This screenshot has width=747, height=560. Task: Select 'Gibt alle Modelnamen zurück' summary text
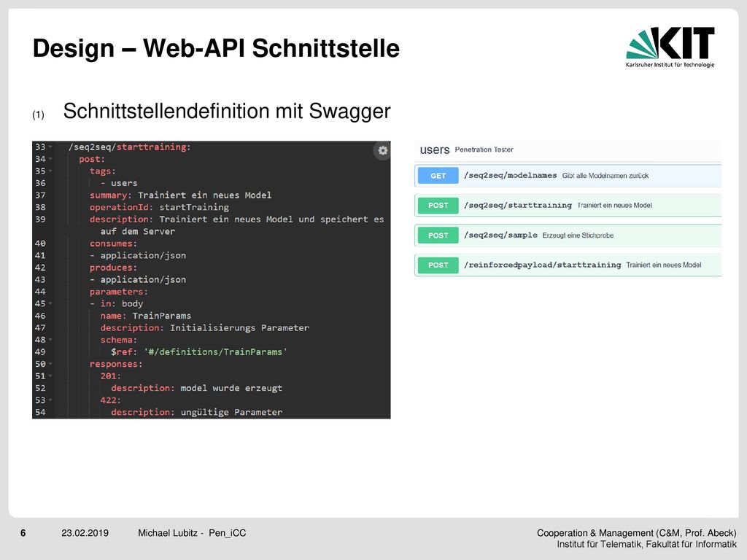(605, 176)
